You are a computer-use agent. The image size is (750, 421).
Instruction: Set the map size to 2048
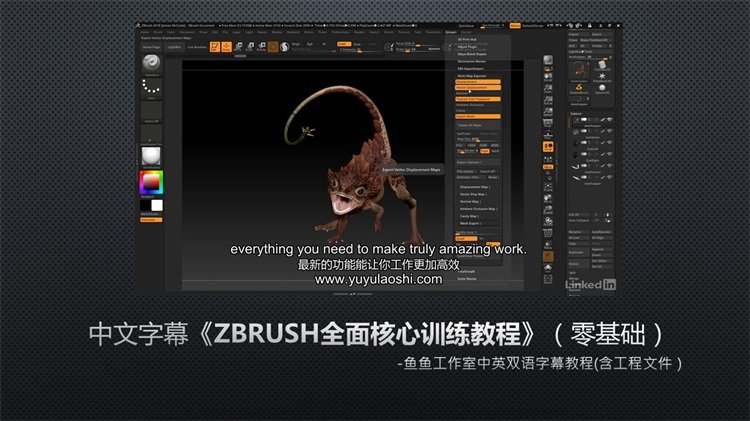coord(484,145)
